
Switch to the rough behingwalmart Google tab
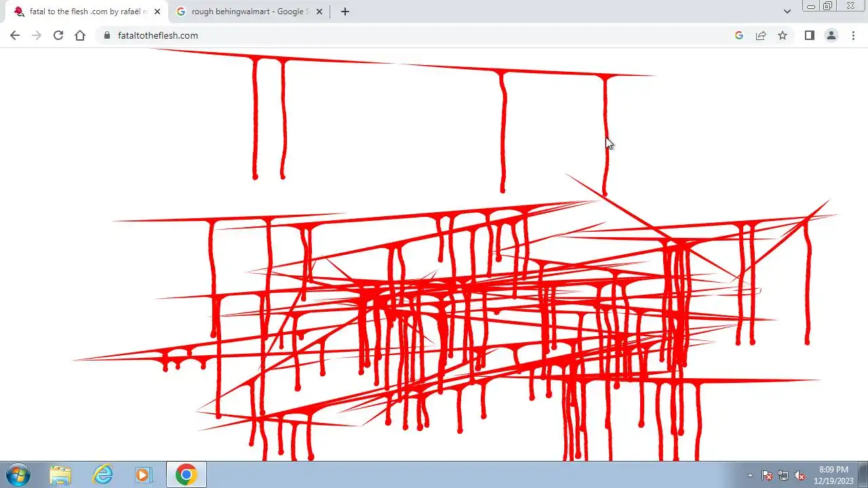pos(248,12)
